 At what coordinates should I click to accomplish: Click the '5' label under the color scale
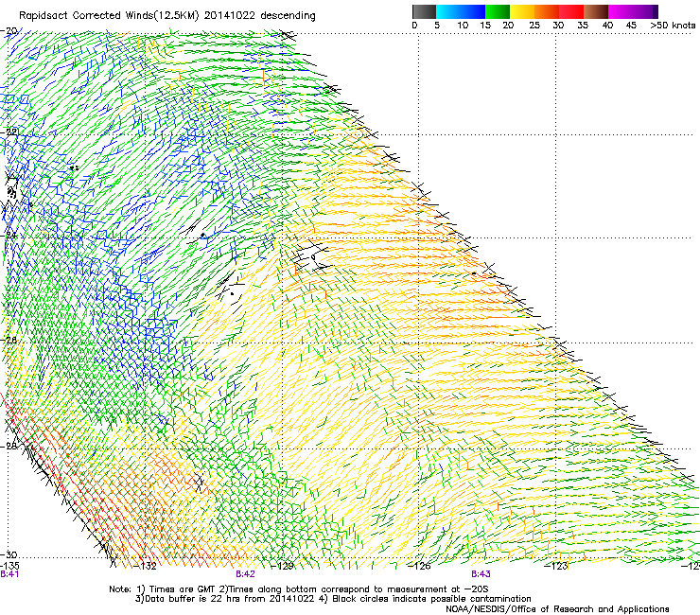coord(437,26)
